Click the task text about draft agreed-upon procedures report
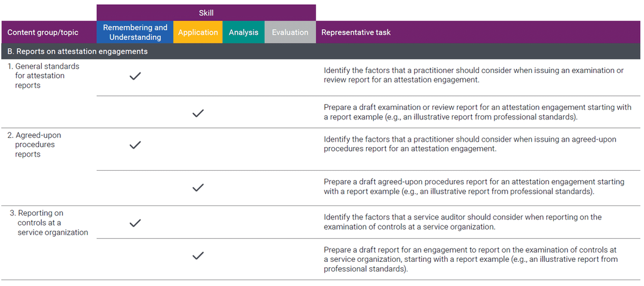The height and width of the screenshot is (286, 644). (474, 187)
